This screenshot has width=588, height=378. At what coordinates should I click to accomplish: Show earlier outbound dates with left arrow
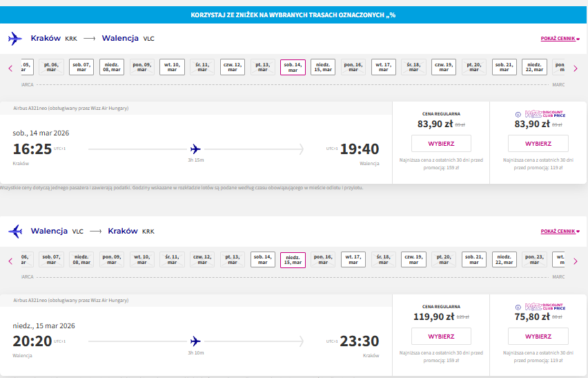(10, 68)
